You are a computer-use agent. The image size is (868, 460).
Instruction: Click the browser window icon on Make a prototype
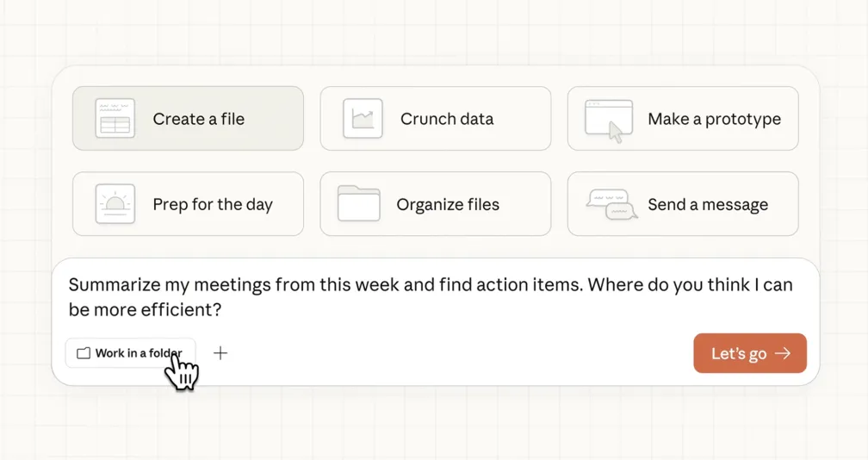[608, 119]
